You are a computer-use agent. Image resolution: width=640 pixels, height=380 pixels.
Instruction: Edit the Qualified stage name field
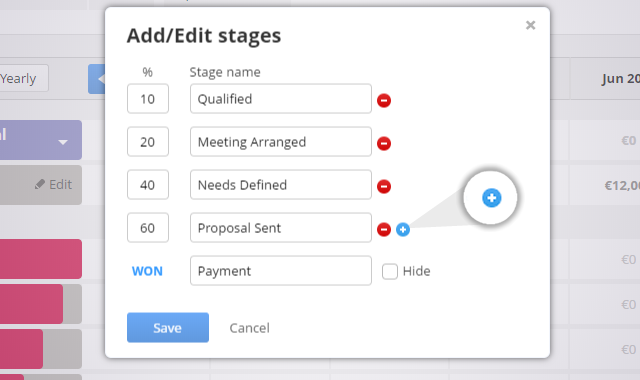point(281,99)
